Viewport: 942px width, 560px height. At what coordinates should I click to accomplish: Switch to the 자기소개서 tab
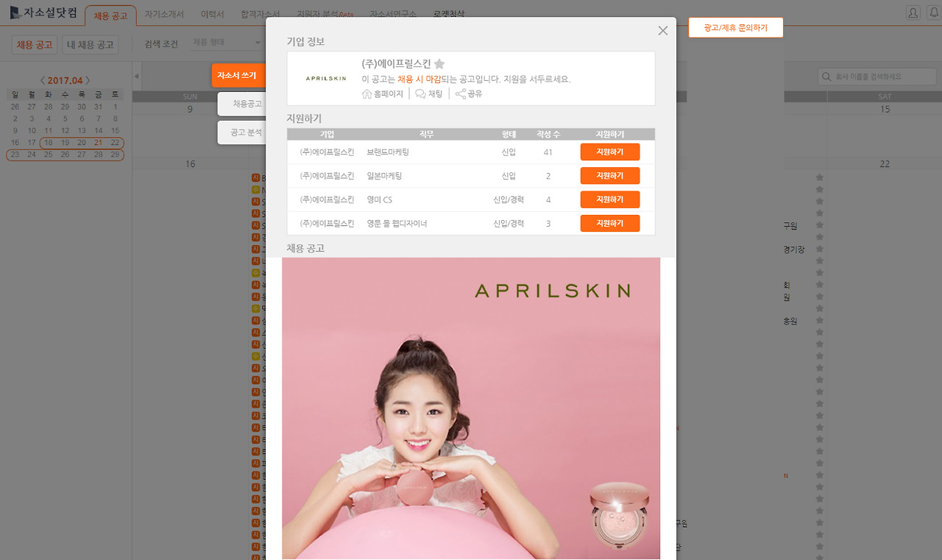(164, 14)
